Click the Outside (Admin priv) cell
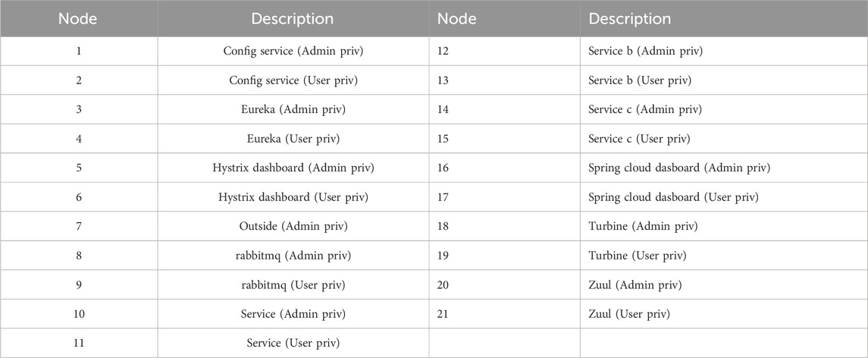868x358 pixels. pos(293,226)
